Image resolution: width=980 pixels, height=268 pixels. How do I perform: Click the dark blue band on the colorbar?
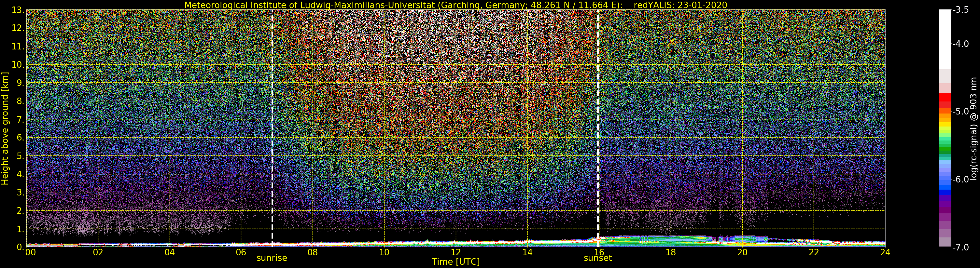click(945, 192)
